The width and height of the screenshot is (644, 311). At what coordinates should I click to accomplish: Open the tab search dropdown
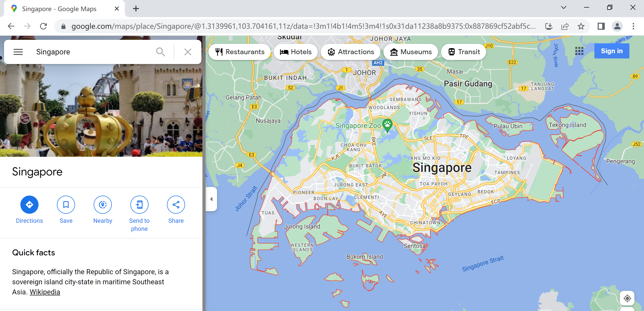pos(563,8)
